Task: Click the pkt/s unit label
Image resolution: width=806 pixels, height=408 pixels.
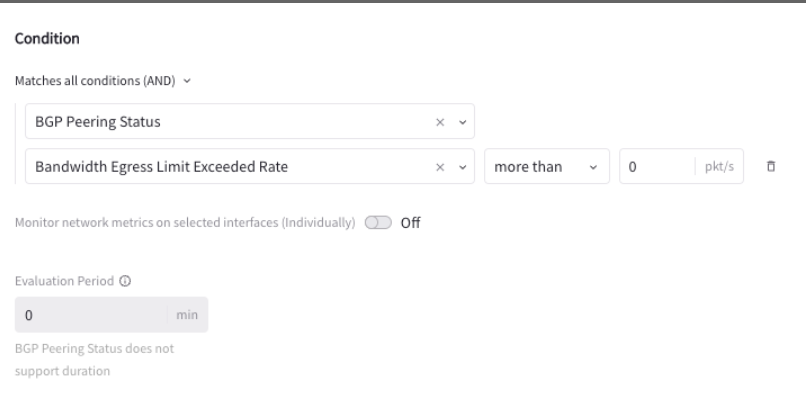Action: click(x=719, y=167)
